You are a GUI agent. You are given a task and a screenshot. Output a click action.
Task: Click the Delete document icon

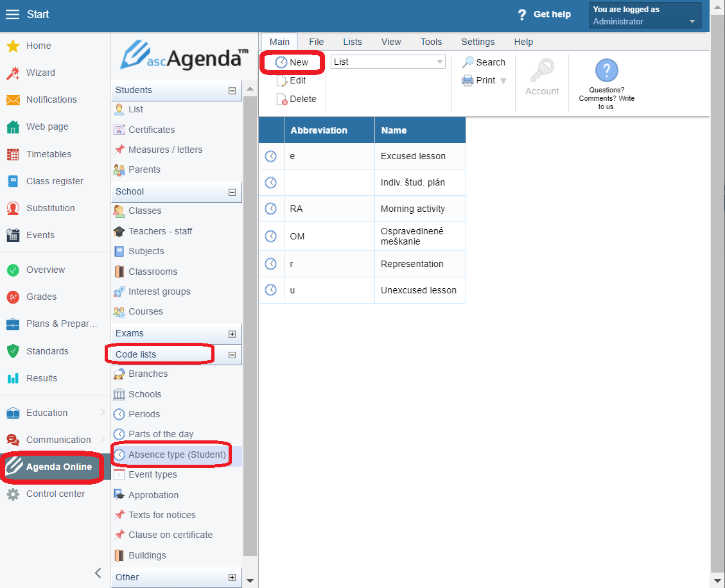coord(281,99)
